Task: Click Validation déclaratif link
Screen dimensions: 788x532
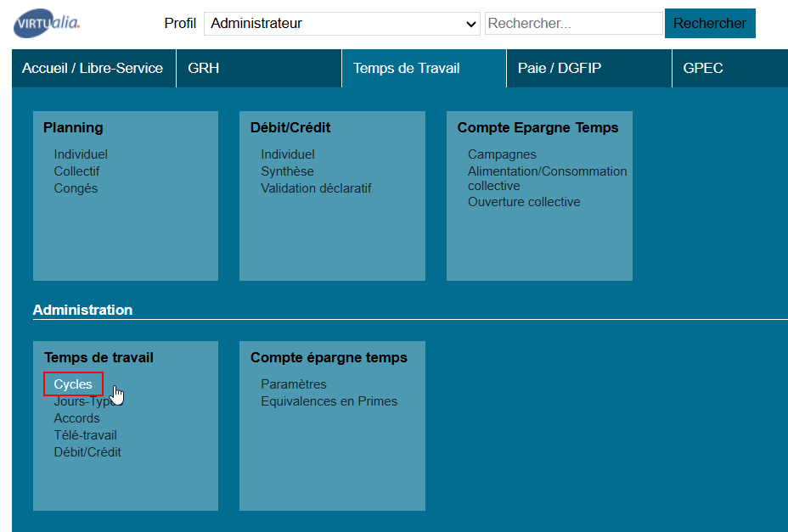Action: pos(316,188)
